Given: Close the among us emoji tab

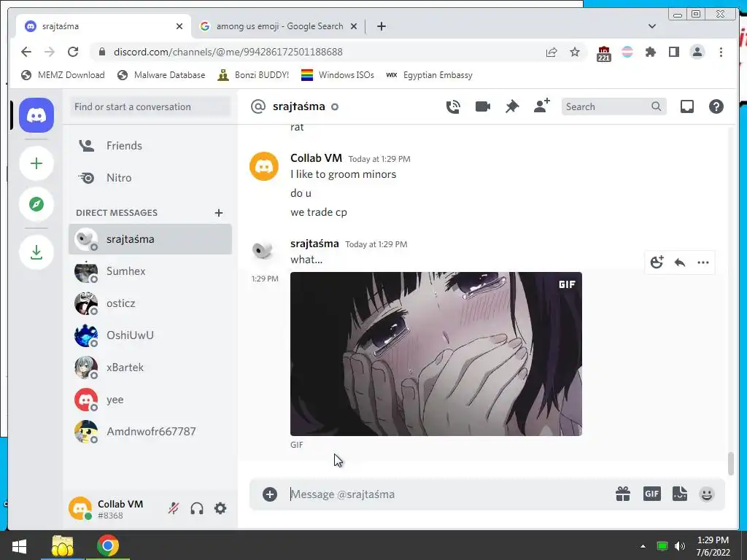Looking at the screenshot, I should tap(354, 26).
